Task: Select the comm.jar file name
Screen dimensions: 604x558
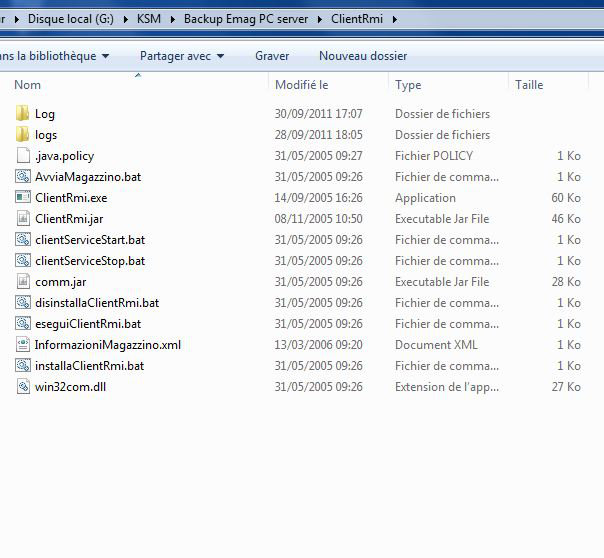Action: click(60, 282)
